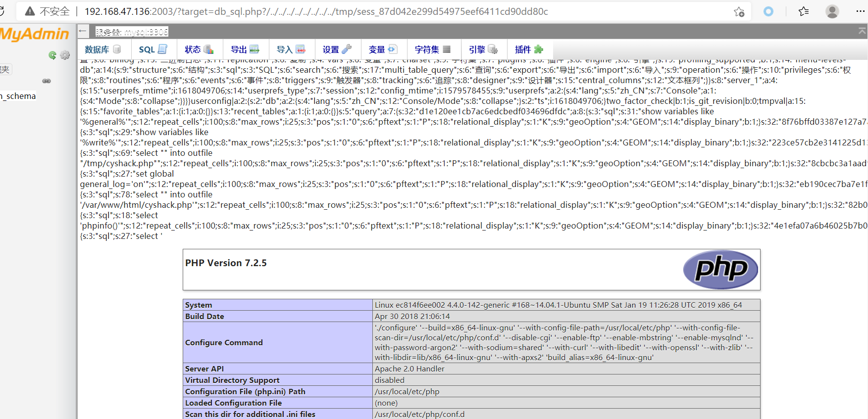Click the PHP logo image

tap(720, 270)
